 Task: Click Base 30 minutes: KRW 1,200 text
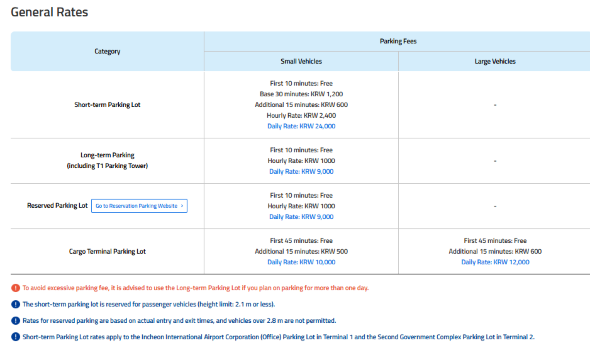(301, 94)
